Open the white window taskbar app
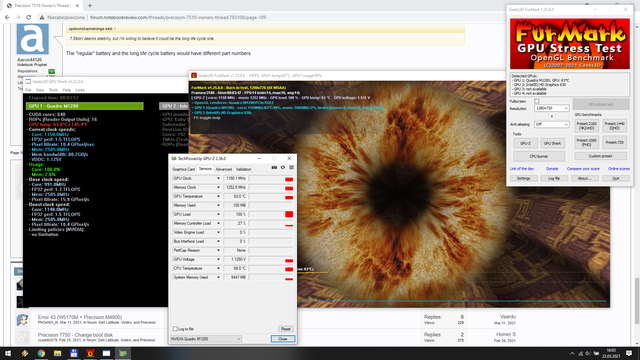Viewport: 640px width, 360px height. pyautogui.click(x=107, y=353)
